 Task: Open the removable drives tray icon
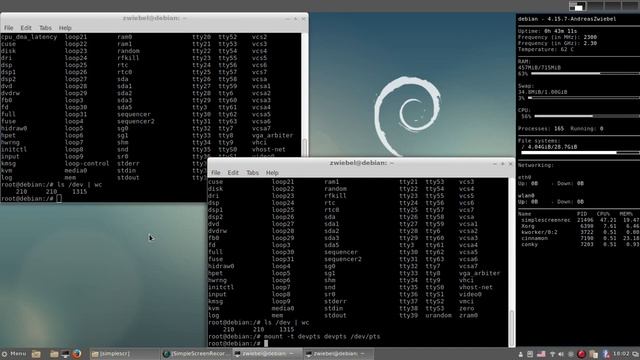(x=530, y=354)
